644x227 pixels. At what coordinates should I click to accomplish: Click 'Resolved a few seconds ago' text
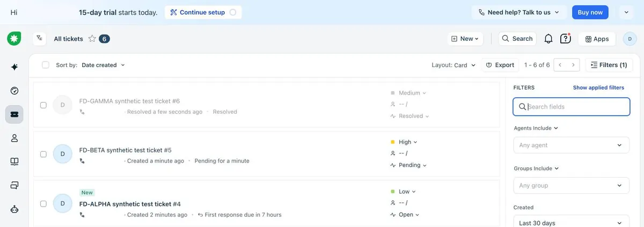[x=165, y=112]
